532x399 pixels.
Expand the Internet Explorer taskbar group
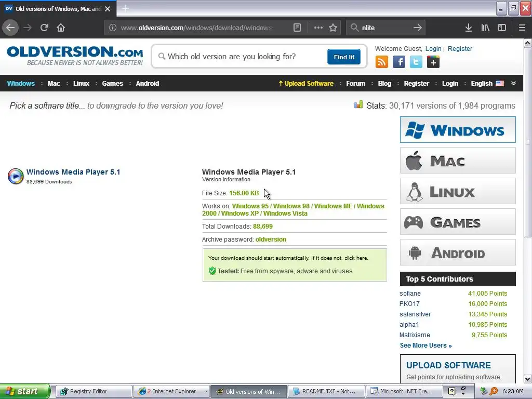coord(206,391)
